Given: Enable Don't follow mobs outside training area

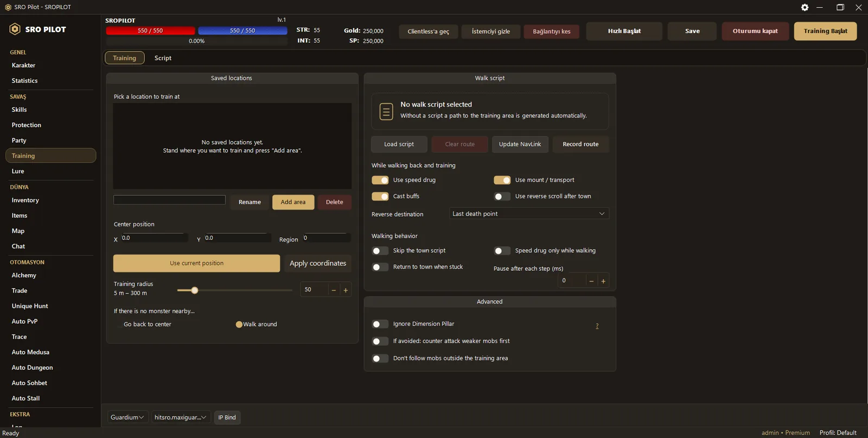Looking at the screenshot, I should [x=380, y=358].
